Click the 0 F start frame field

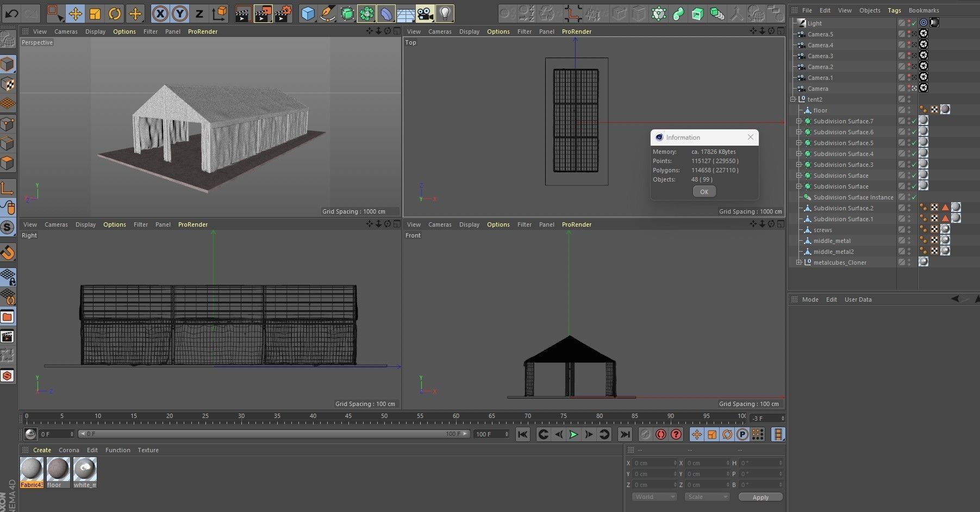click(x=57, y=434)
